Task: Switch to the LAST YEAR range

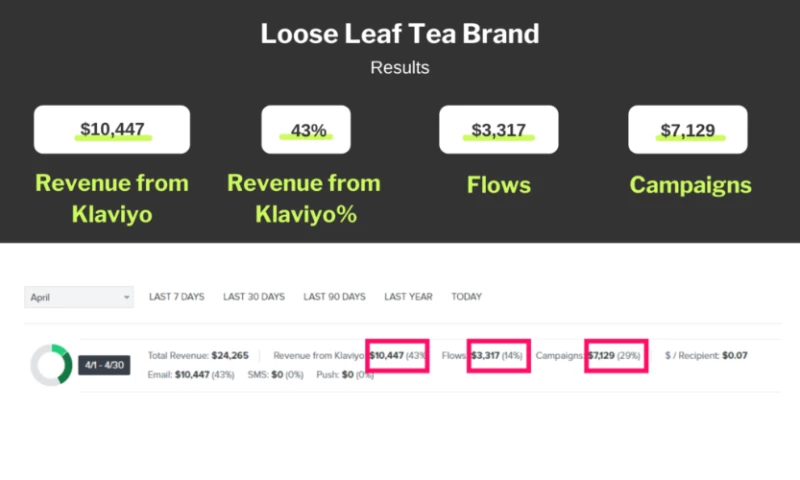Action: 408,297
